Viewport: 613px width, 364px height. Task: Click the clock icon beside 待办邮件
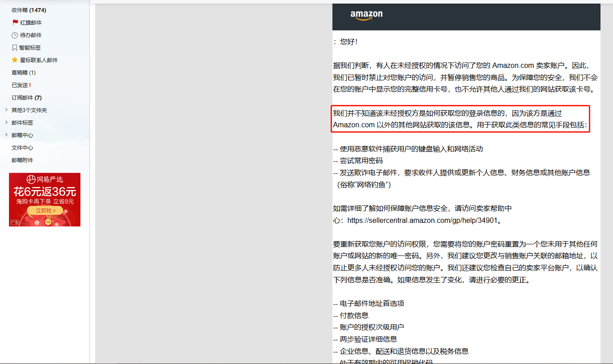pos(15,35)
